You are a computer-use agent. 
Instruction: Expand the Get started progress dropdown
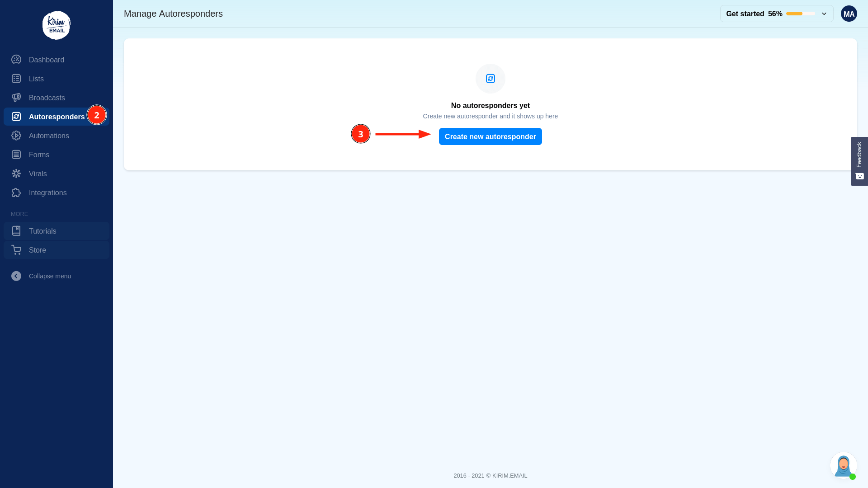click(x=825, y=13)
